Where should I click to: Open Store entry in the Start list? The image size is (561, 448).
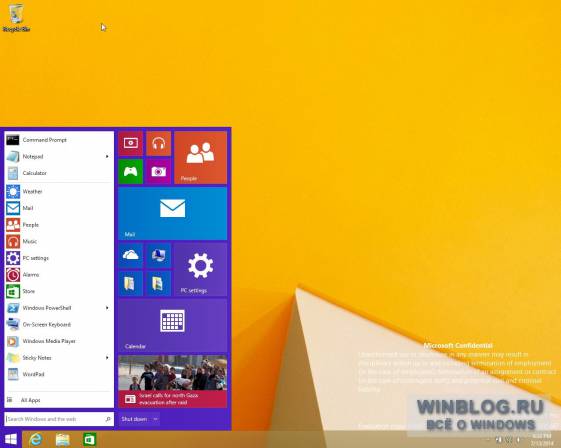(x=59, y=291)
